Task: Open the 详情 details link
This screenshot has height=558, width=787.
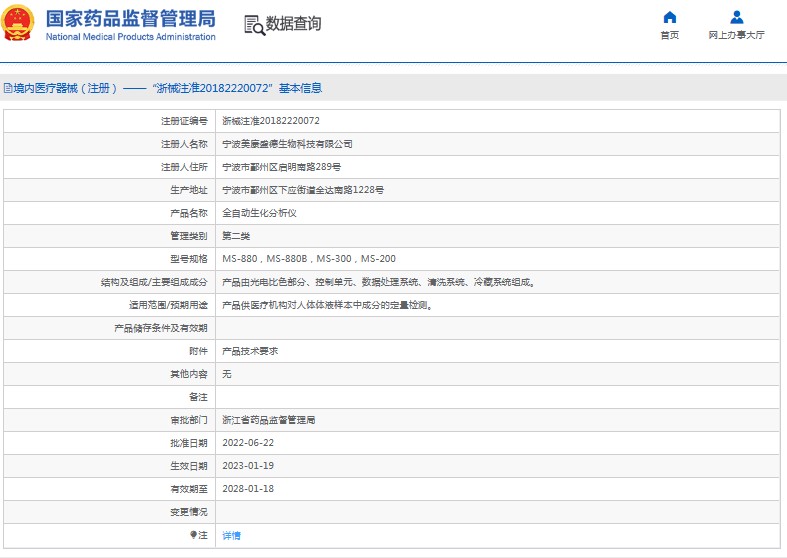Action: [x=231, y=535]
